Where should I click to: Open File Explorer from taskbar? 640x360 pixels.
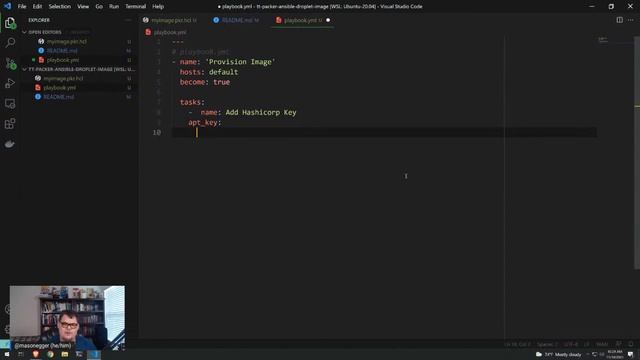point(64,354)
